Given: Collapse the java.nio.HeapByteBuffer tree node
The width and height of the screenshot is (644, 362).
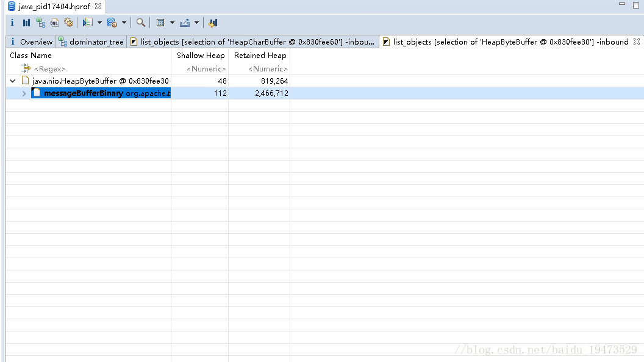Looking at the screenshot, I should click(13, 81).
